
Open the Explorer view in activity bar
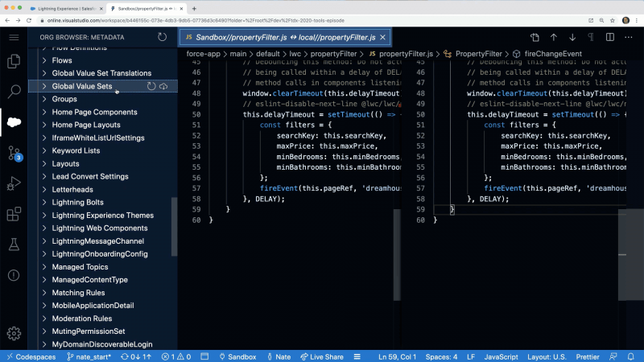pos(14,61)
